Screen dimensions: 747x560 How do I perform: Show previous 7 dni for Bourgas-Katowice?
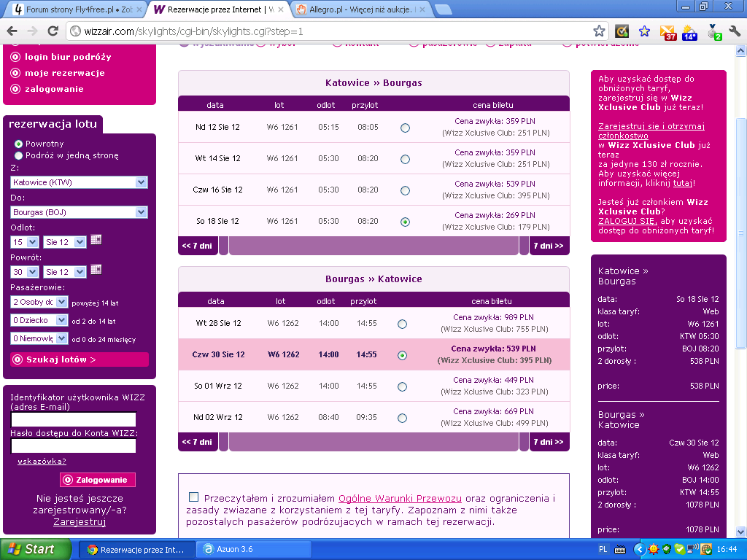pyautogui.click(x=197, y=442)
